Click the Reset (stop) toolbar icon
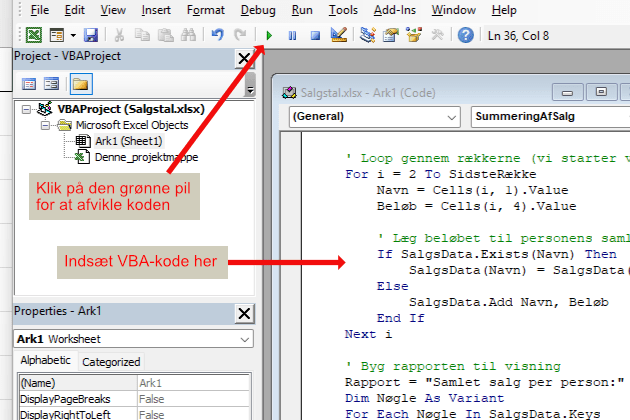This screenshot has width=630, height=420. 315,35
